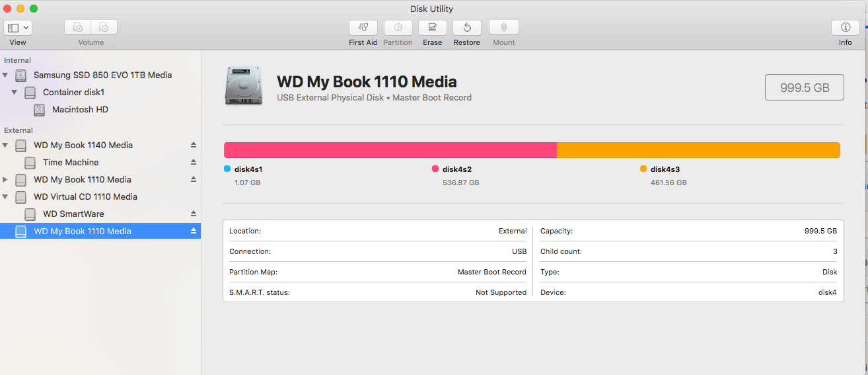The height and width of the screenshot is (375, 868).
Task: Click the disk4s3 legend label
Action: click(665, 169)
